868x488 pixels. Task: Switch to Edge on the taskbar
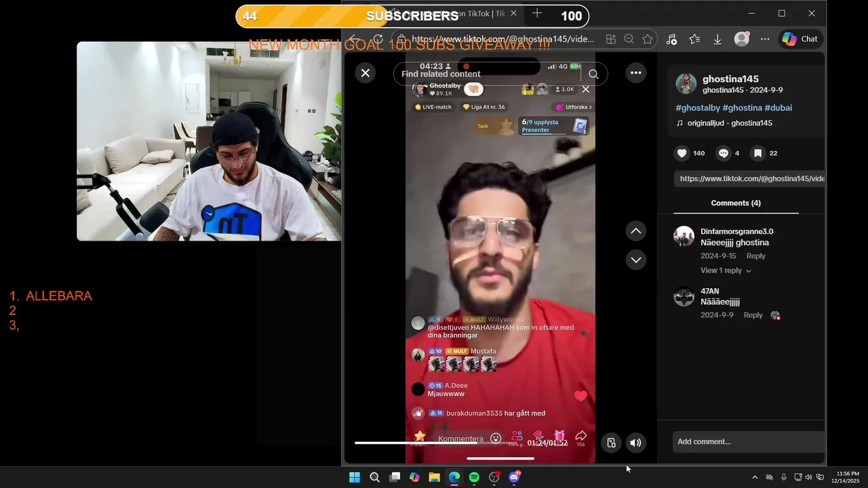454,477
